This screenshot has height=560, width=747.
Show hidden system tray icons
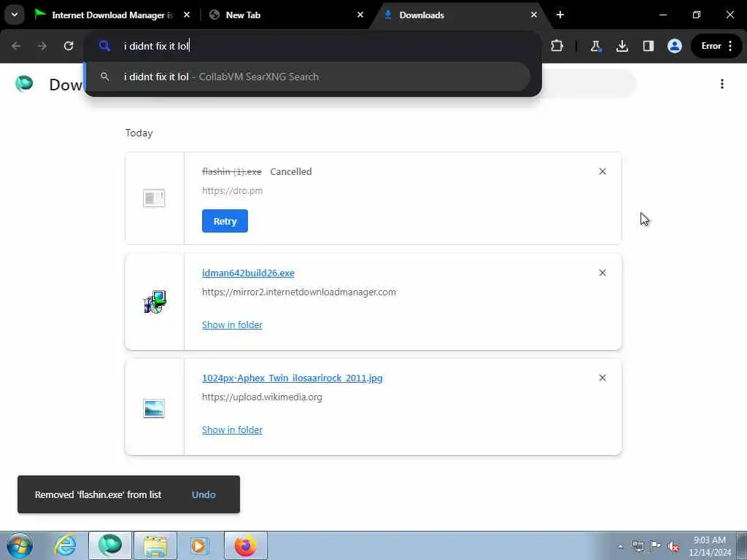coord(620,546)
